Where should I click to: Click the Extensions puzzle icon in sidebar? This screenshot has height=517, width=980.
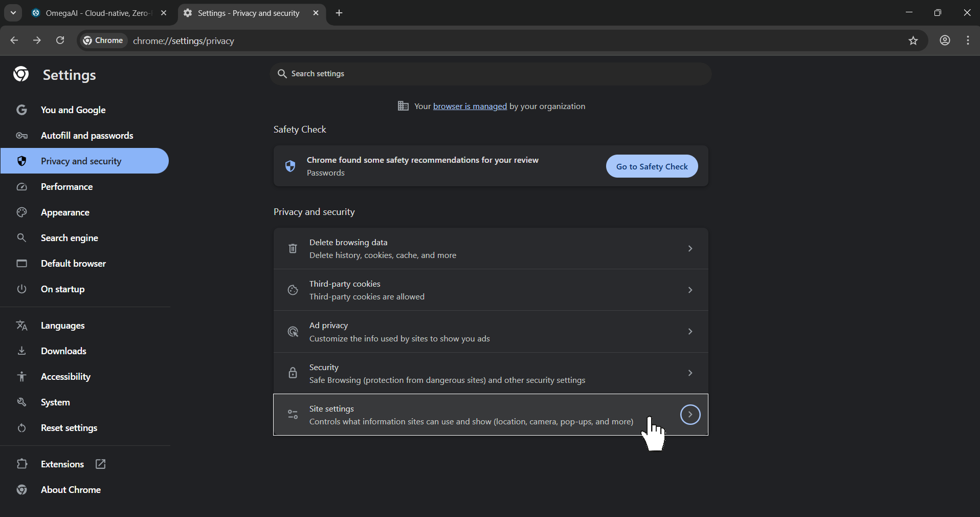click(22, 464)
